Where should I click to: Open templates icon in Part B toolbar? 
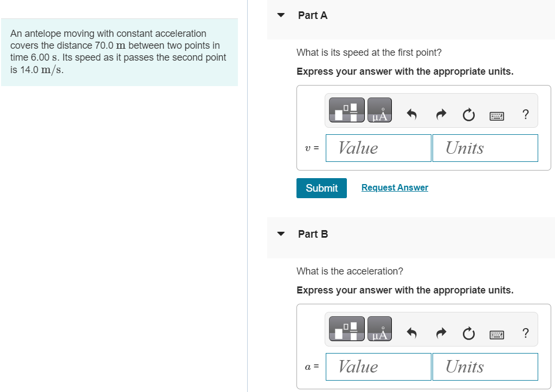[346, 329]
